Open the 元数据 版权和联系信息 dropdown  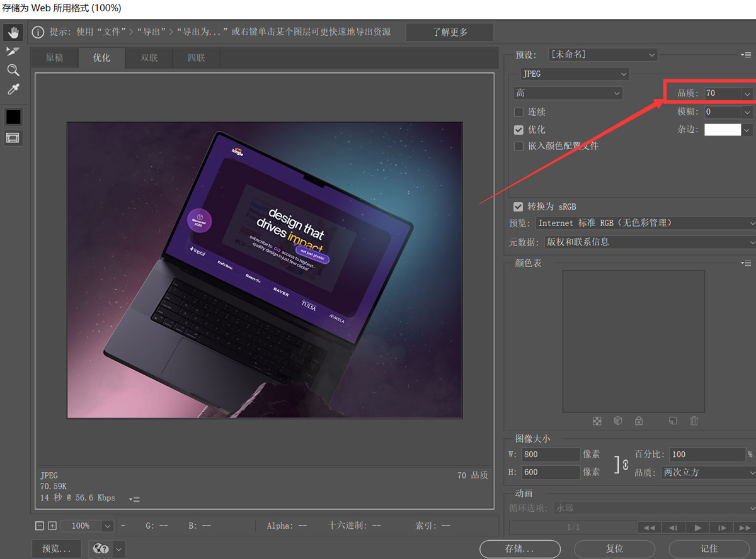pyautogui.click(x=650, y=242)
